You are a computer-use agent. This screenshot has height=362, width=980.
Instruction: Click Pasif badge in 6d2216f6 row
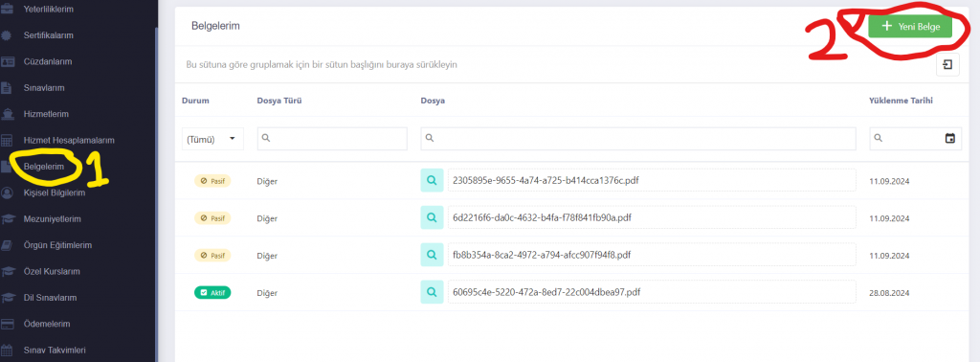tap(212, 217)
